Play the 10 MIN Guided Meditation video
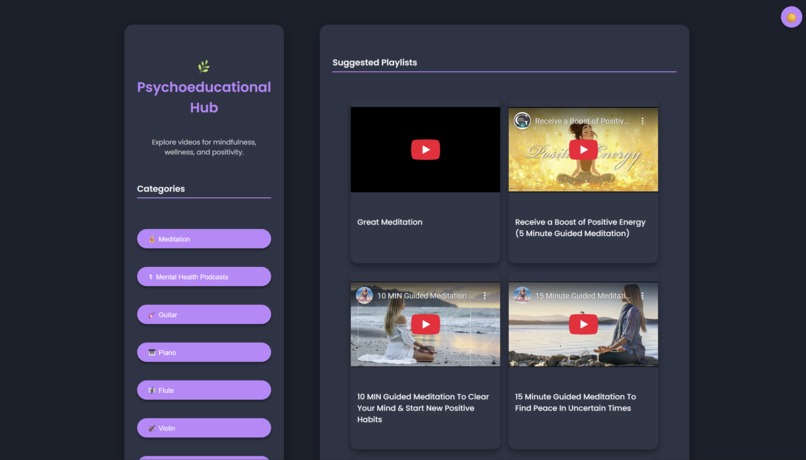This screenshot has height=460, width=806. point(425,324)
